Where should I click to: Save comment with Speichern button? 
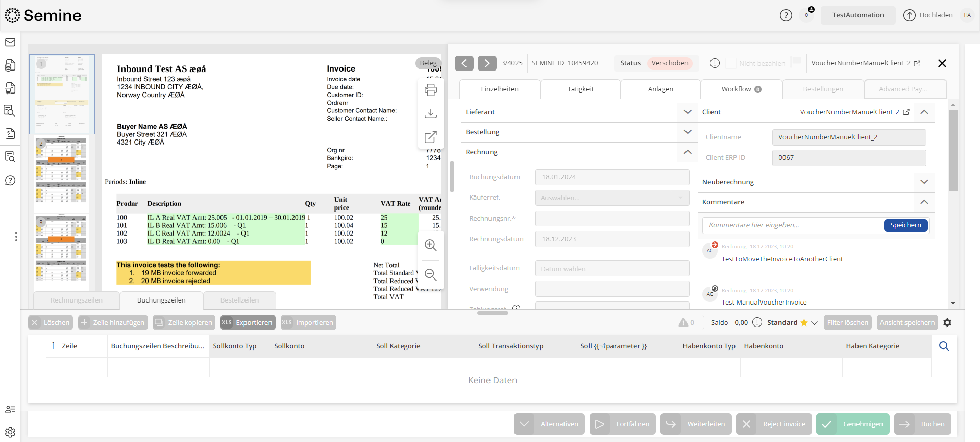pos(905,225)
